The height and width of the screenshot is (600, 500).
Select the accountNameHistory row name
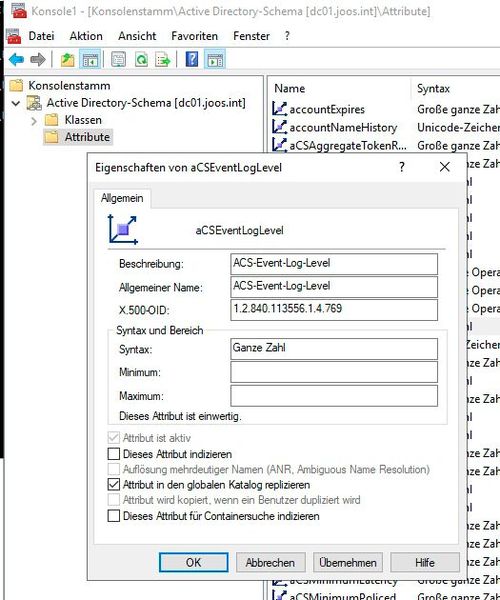(x=343, y=127)
